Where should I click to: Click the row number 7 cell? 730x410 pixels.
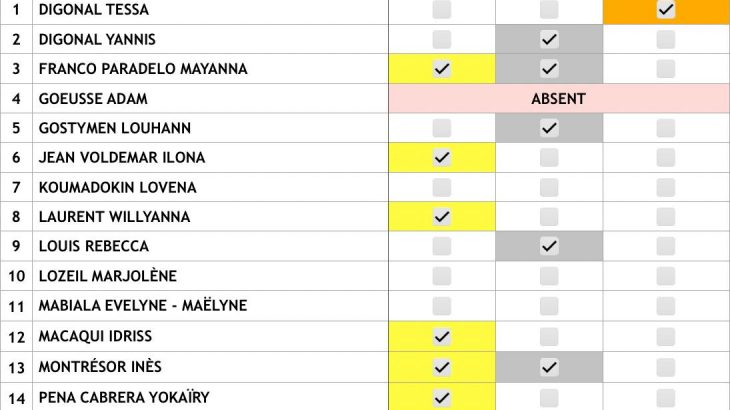16,187
